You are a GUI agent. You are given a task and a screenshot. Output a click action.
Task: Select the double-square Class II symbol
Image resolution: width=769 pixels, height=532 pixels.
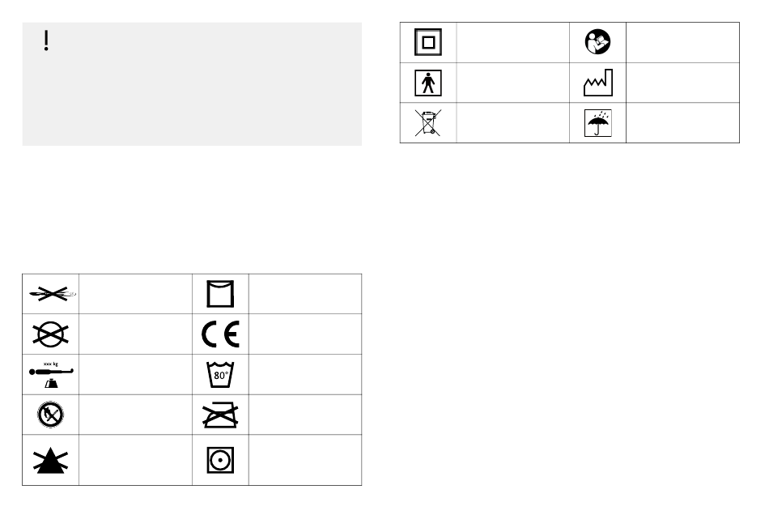428,42
